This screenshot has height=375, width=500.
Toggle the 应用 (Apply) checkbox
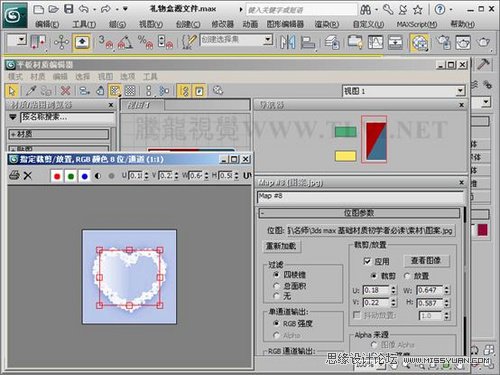coord(367,261)
